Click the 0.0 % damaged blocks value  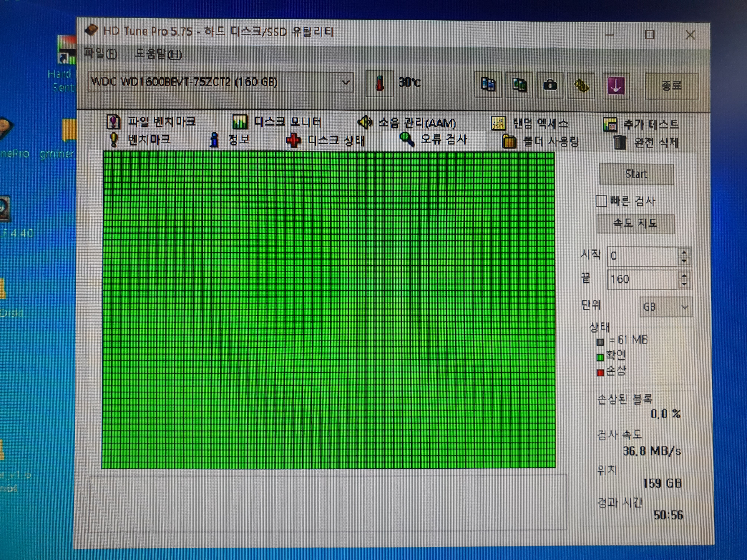click(666, 414)
